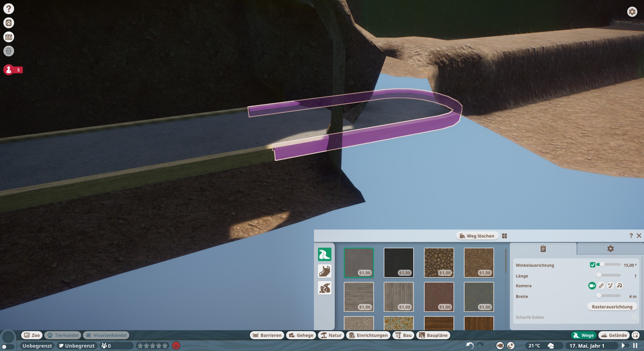This screenshot has height=351, width=644.
Task: Uncheck the Winkelausrichtung checkbox
Action: [592, 265]
